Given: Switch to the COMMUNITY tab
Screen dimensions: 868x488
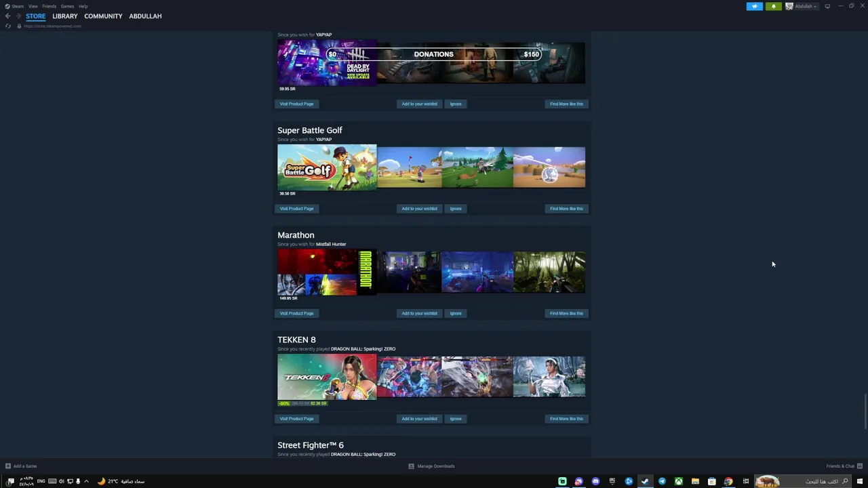Looking at the screenshot, I should click(103, 16).
